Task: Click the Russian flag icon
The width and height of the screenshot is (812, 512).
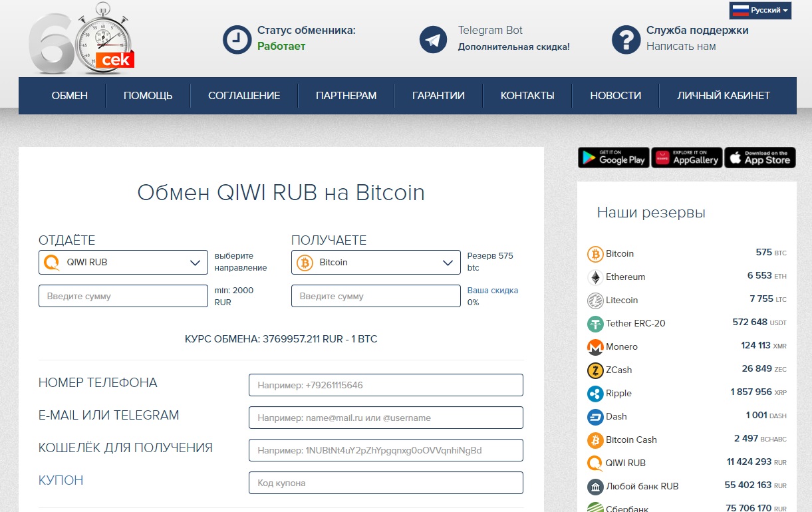Action: pos(740,11)
